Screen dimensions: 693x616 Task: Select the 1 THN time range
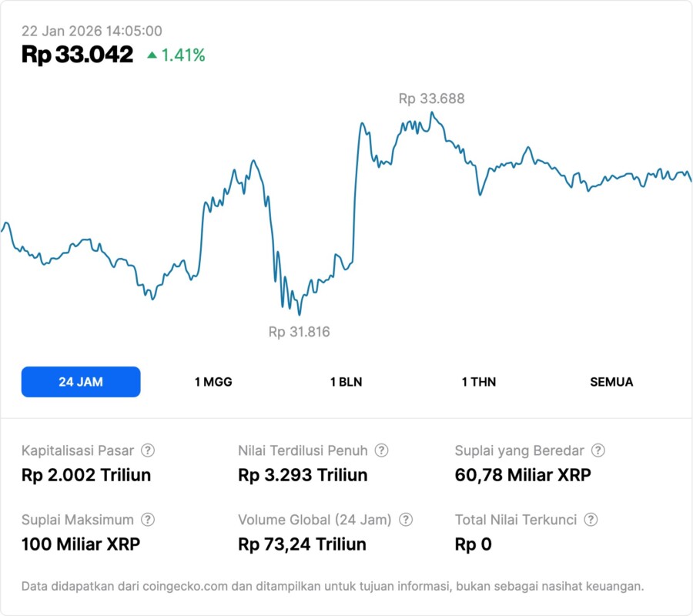[479, 382]
